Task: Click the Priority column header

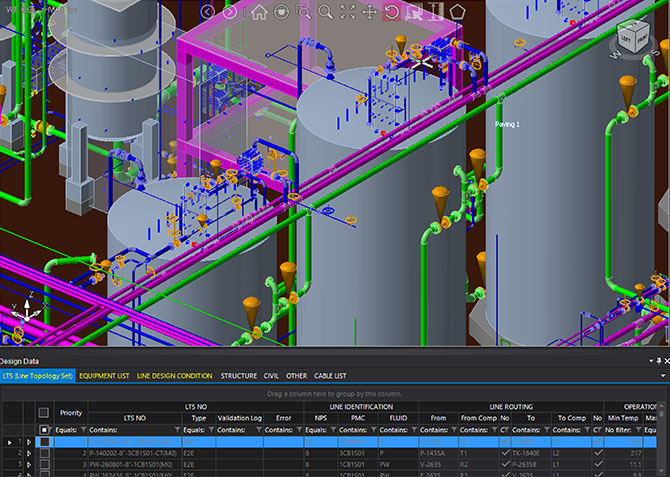Action: click(70, 412)
